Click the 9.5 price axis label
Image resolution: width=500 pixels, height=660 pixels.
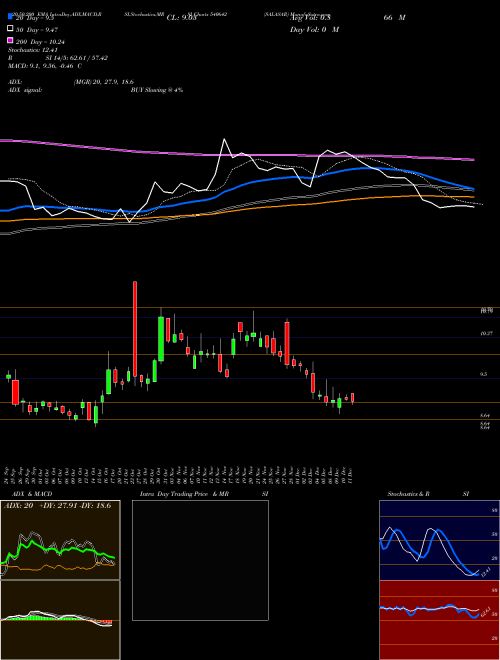tap(484, 374)
